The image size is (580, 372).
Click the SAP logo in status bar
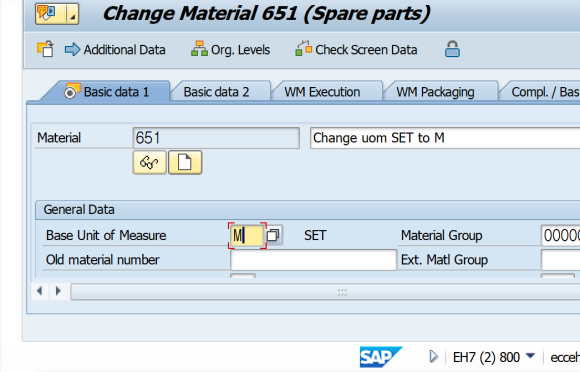[x=381, y=357]
